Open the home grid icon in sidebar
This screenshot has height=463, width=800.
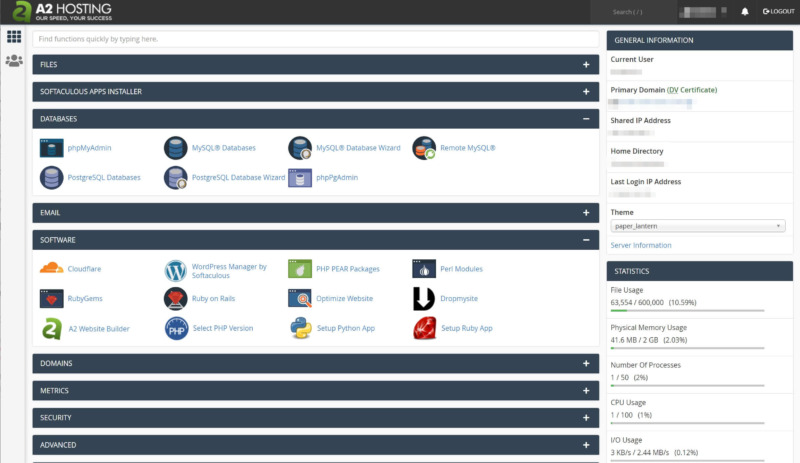tap(14, 37)
